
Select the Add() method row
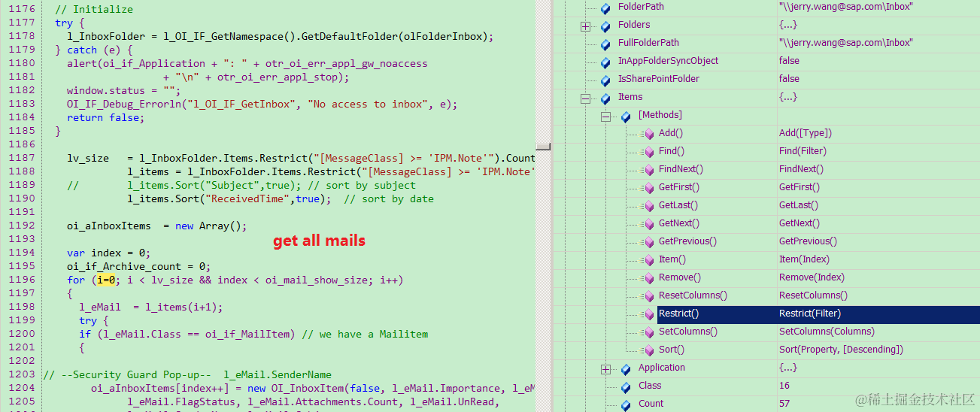tap(766, 133)
